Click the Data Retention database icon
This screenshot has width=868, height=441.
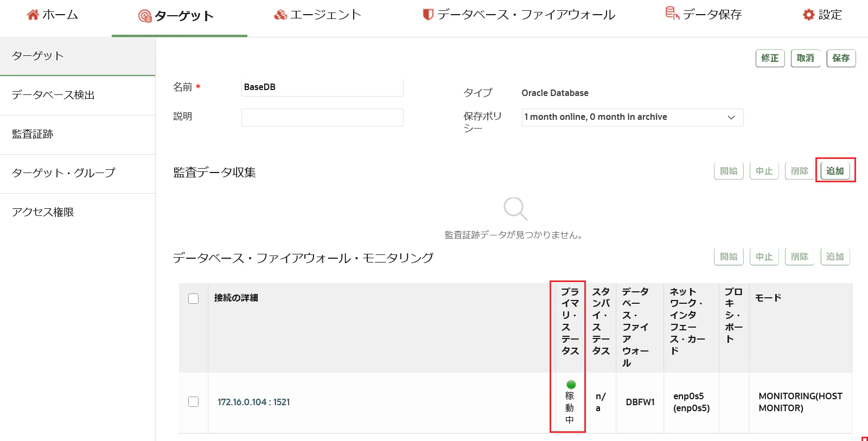coord(672,13)
